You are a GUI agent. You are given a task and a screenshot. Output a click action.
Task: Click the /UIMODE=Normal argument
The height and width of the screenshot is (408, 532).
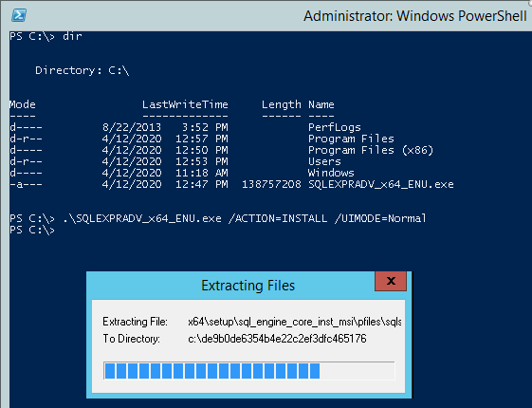380,218
